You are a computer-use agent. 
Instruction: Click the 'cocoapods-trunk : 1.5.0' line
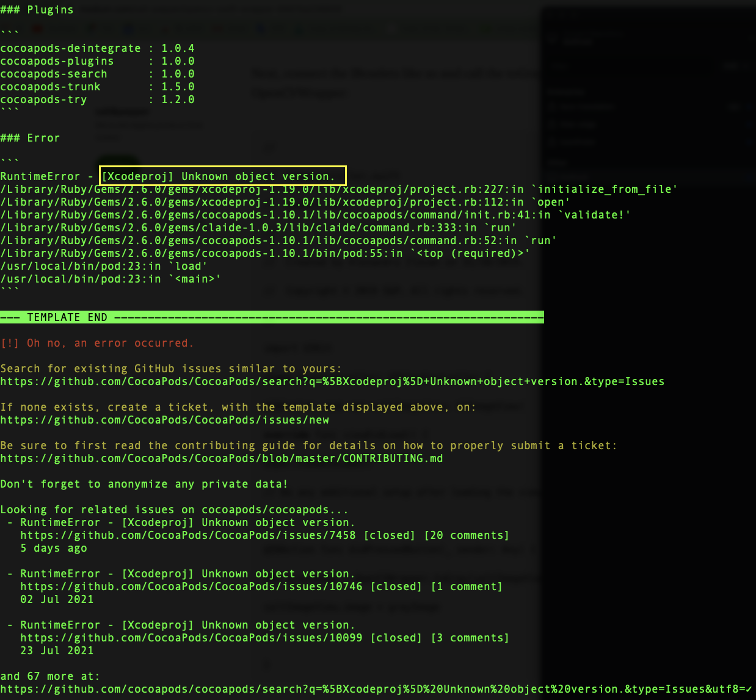coord(97,87)
